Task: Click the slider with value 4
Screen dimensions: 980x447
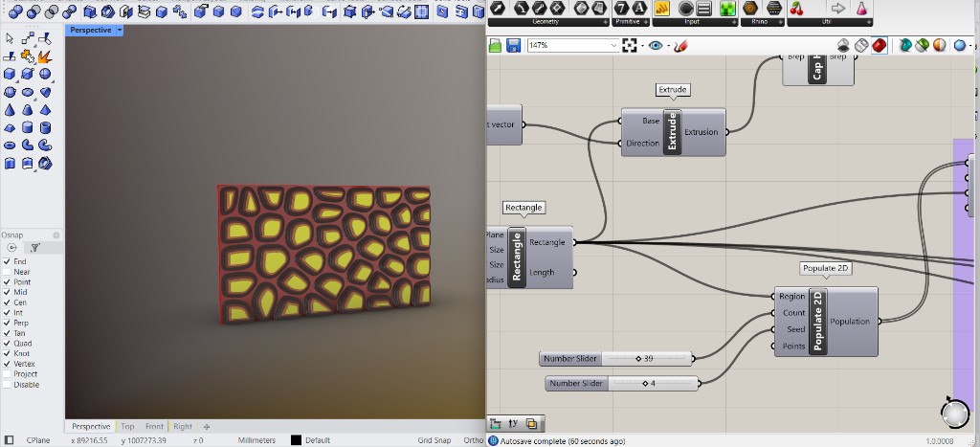Action: pyautogui.click(x=622, y=383)
